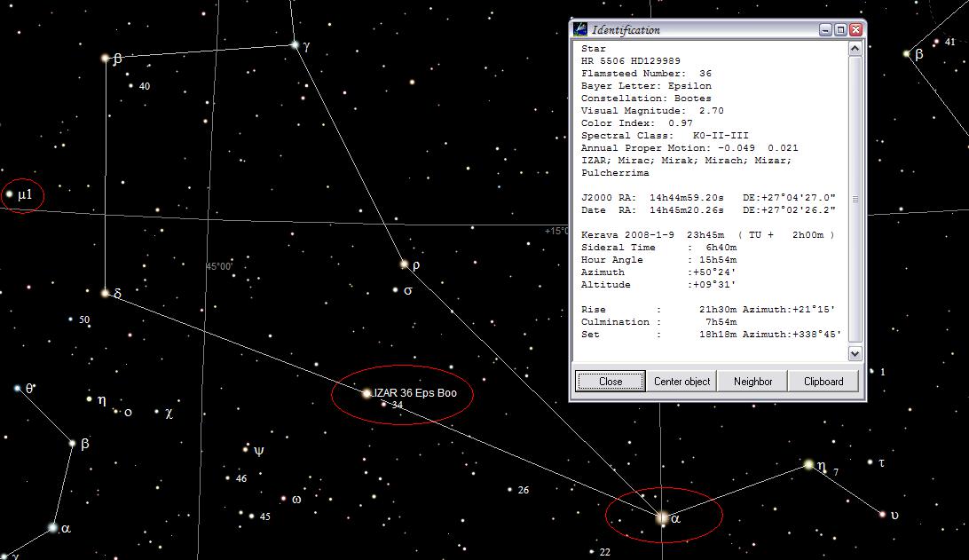This screenshot has width=969, height=560.
Task: Maximize the Identification window
Action: pyautogui.click(x=840, y=29)
